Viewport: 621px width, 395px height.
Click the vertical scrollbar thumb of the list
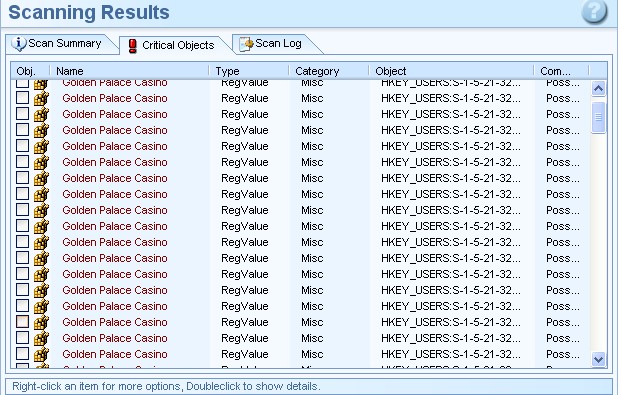click(x=598, y=117)
